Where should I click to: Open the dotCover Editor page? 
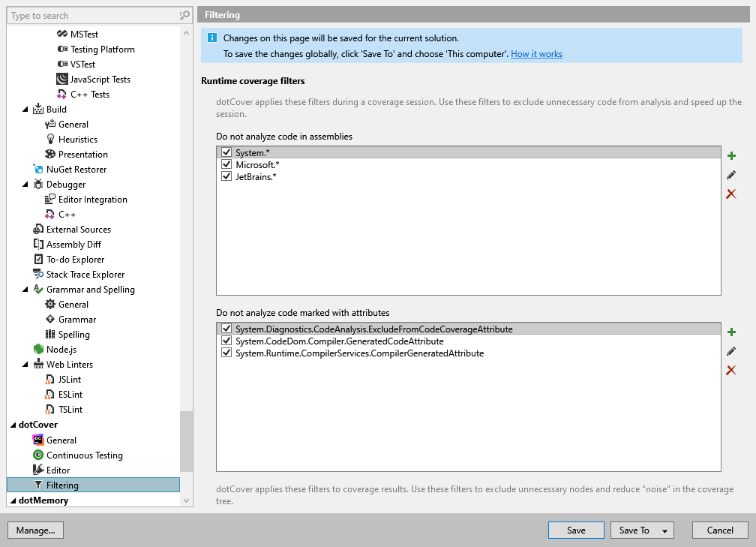[58, 470]
